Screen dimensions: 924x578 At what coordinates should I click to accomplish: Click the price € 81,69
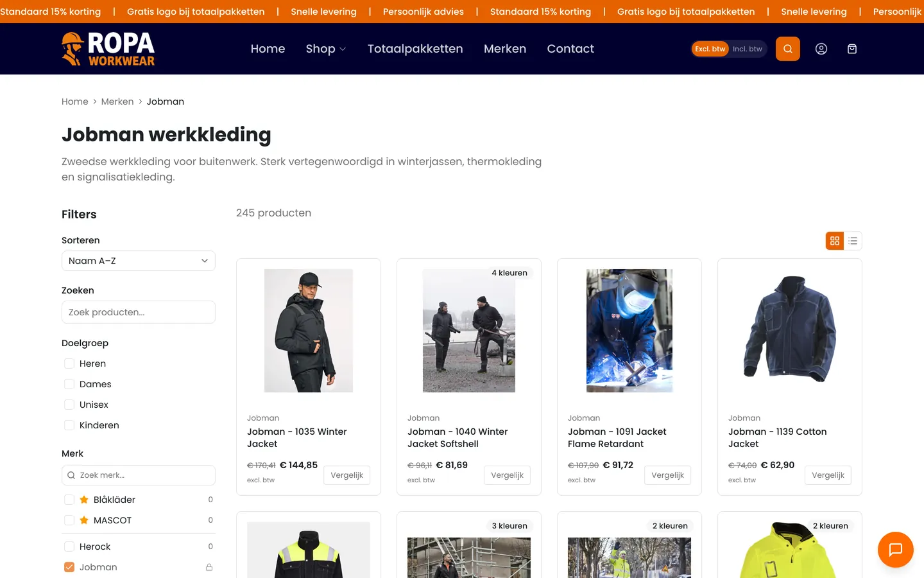pos(452,465)
